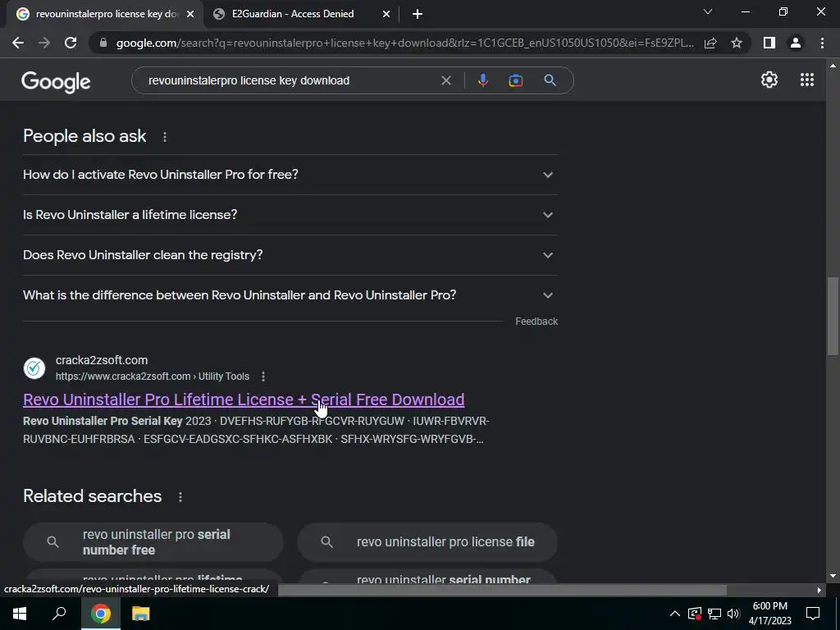The image size is (840, 630).
Task: Close the revouninstalerpro search tab
Action: [190, 14]
